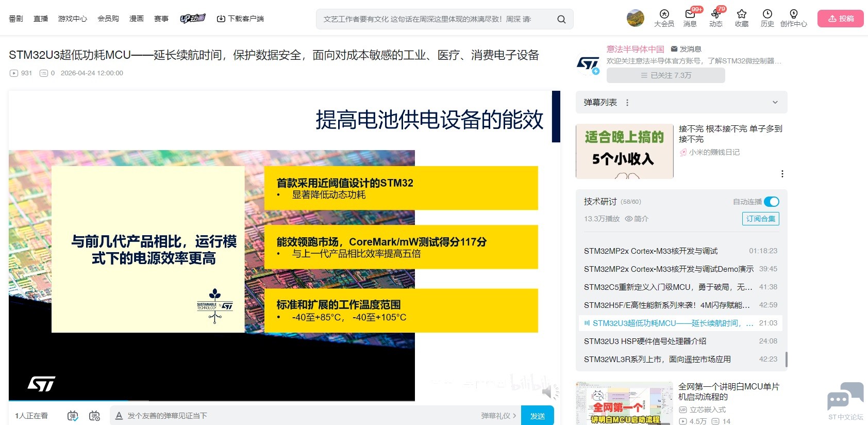
Task: Play STM32WL3R系列上市 video
Action: tap(680, 359)
